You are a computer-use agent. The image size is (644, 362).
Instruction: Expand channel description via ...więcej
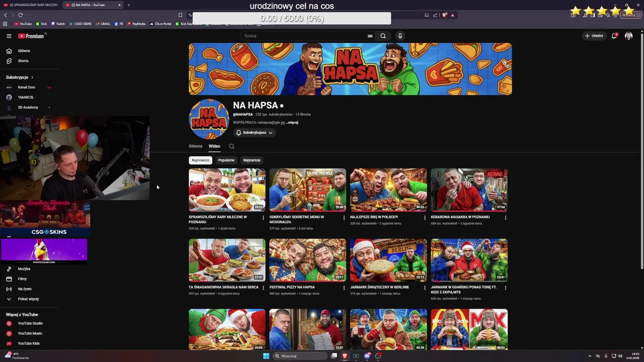click(x=292, y=122)
